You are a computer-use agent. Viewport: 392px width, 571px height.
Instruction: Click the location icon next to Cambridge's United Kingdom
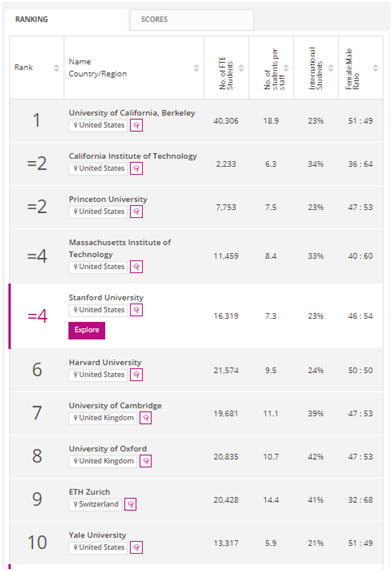[146, 418]
